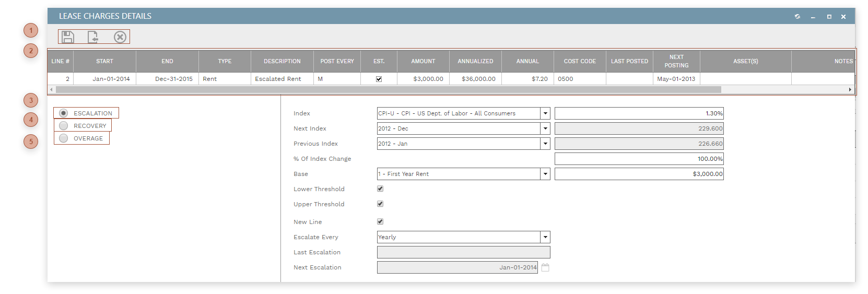Viewport: 868px width, 294px height.
Task: Click the NEXT POSTING column header
Action: (676, 61)
